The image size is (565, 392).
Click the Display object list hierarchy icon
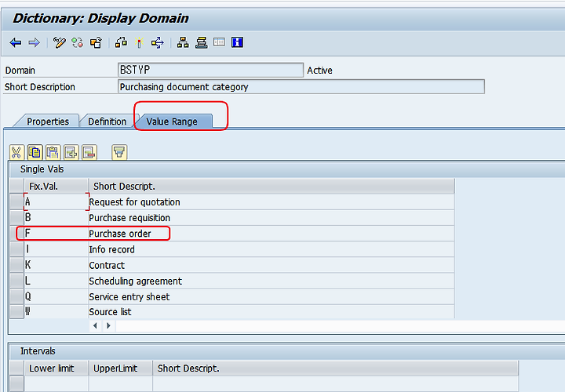tap(183, 43)
